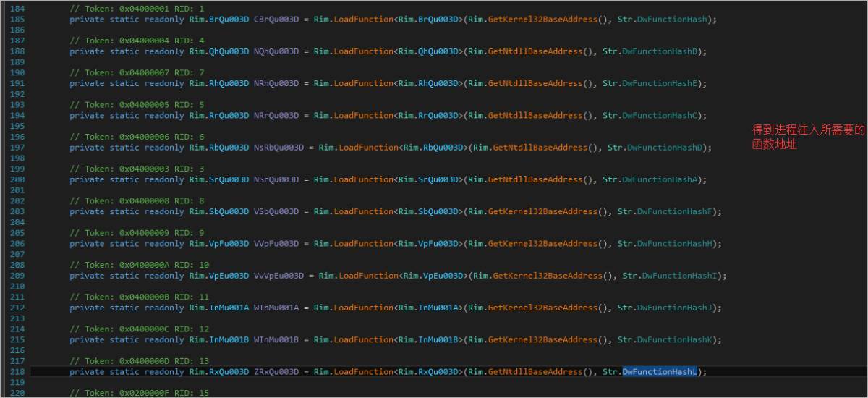Click comment 'Token: 0x04000006 RID: 6'
The height and width of the screenshot is (398, 868).
click(137, 136)
